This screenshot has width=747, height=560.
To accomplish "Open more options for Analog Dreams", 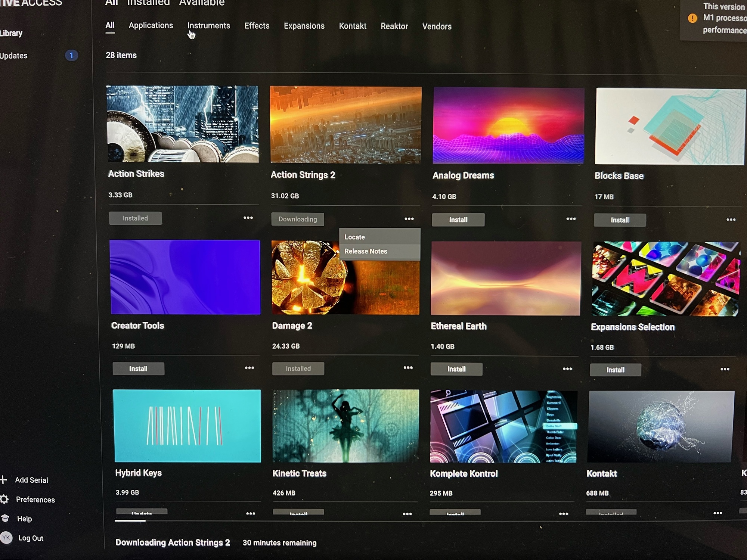I will point(571,219).
